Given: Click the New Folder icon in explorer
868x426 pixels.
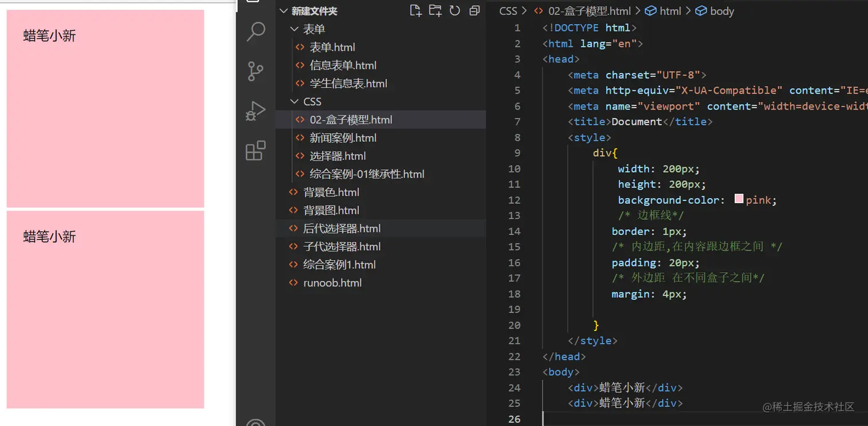Looking at the screenshot, I should click(435, 10).
